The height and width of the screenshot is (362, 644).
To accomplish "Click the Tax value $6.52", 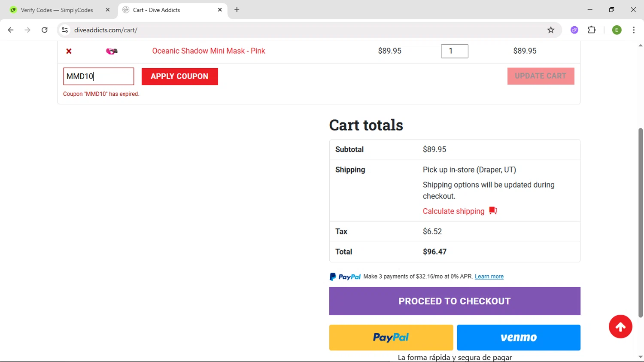I will 432,231.
